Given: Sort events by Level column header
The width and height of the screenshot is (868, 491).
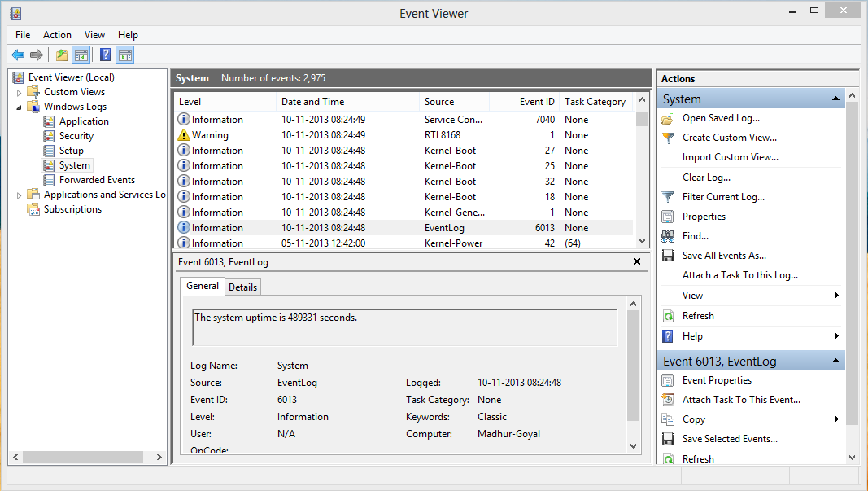Looking at the screenshot, I should [x=225, y=102].
